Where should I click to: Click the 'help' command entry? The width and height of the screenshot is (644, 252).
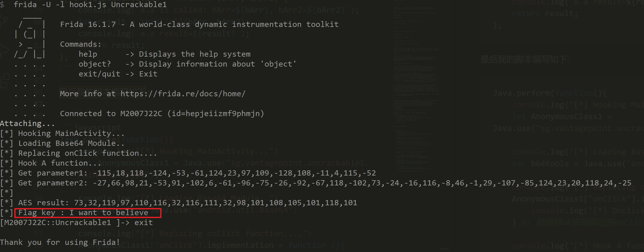tap(88, 54)
